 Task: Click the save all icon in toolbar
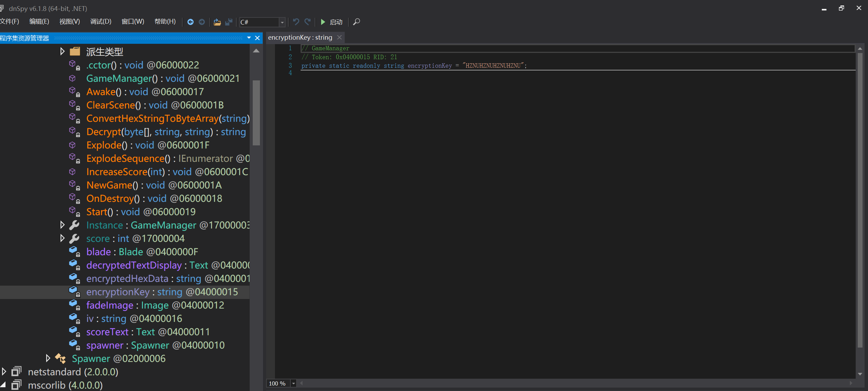pos(229,22)
